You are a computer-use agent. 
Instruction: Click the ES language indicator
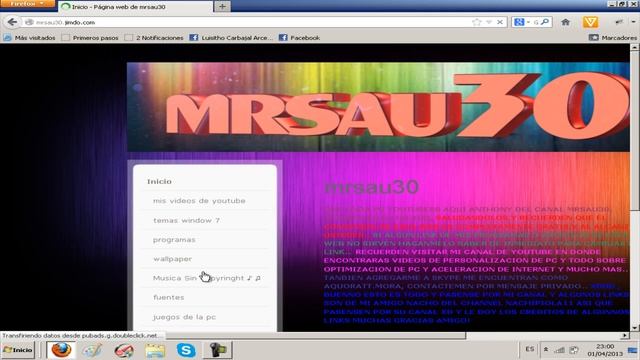pyautogui.click(x=529, y=349)
